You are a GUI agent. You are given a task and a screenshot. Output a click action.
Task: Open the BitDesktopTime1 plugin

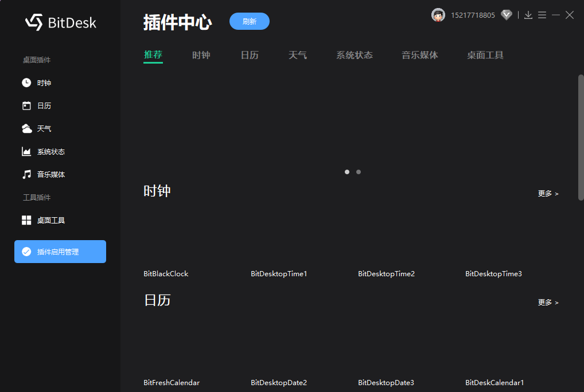coord(279,274)
